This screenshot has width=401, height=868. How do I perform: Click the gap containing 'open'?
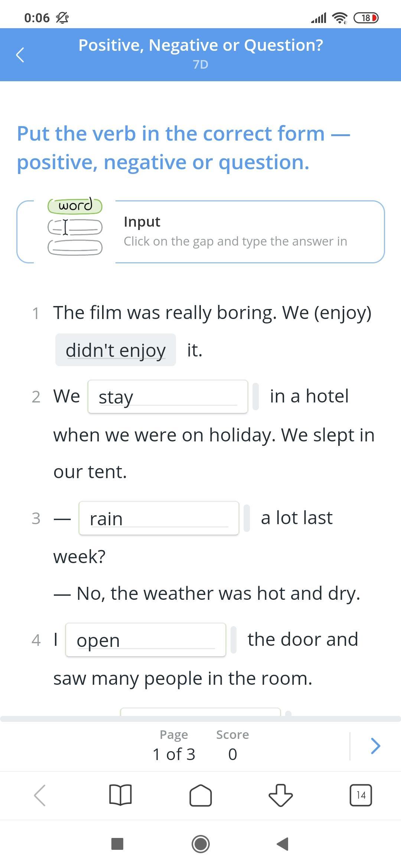(146, 640)
